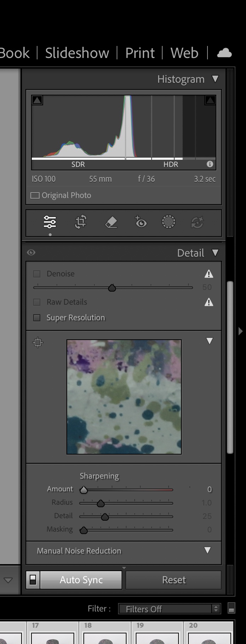Click the Raw Details warning triangle icon
Screen dimensions: 246x644
[209, 302]
